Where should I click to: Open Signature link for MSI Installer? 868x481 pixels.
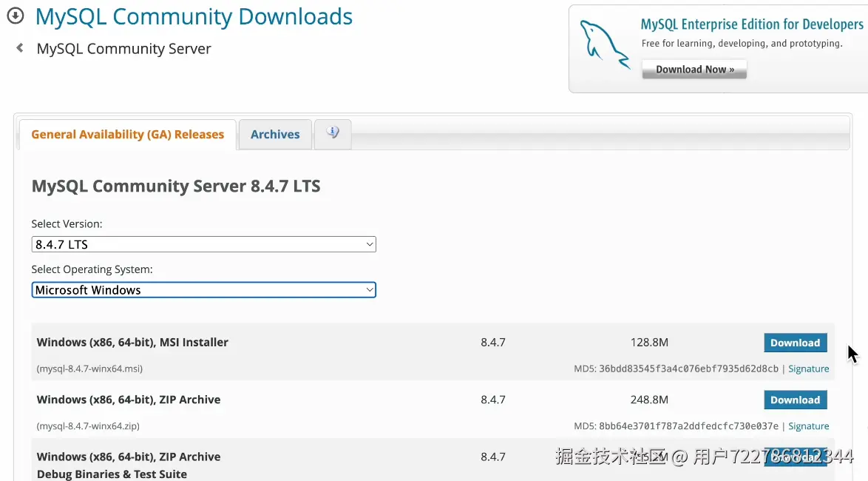coord(808,369)
